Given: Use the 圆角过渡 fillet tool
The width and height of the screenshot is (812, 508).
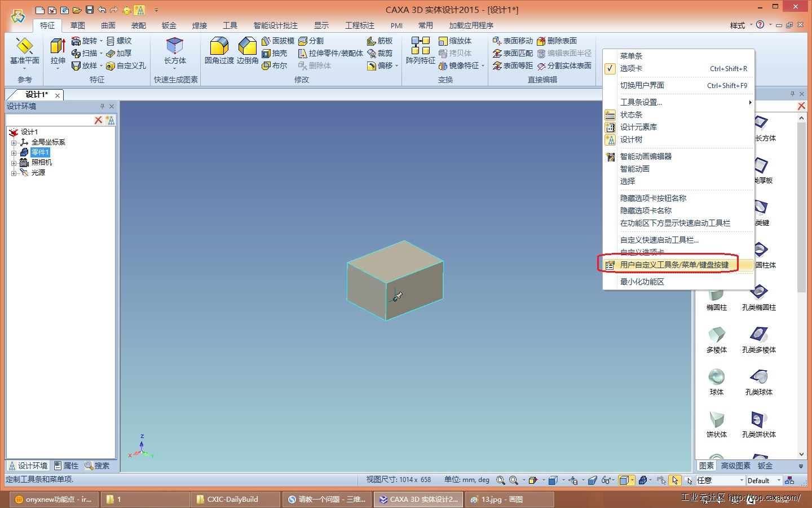Looking at the screenshot, I should (219, 51).
